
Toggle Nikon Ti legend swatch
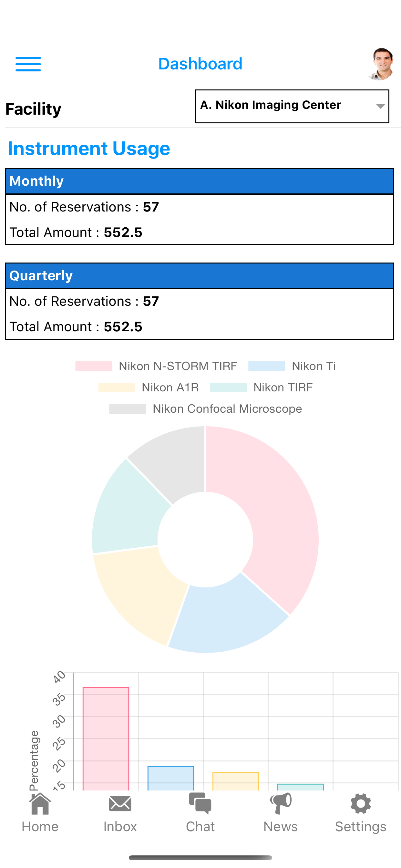[267, 366]
